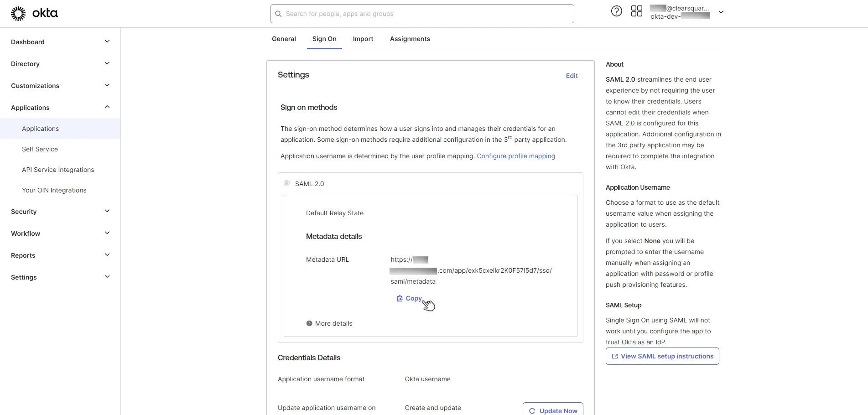Click the Create and update value

tap(433, 408)
